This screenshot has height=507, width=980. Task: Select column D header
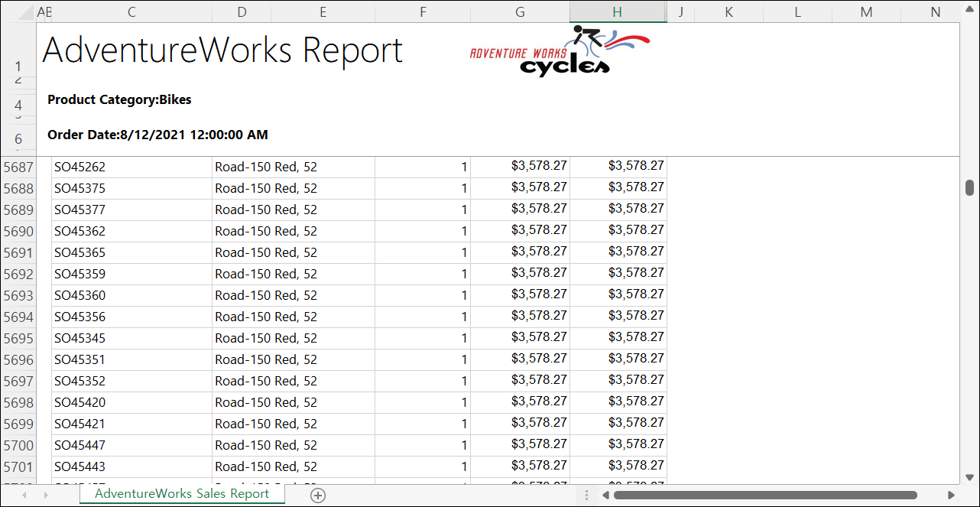[242, 11]
